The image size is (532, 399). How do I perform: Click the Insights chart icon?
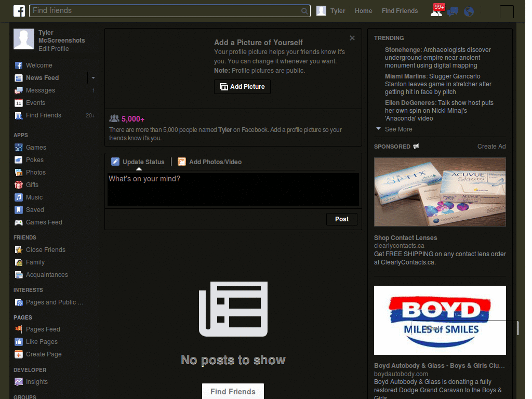tap(19, 382)
